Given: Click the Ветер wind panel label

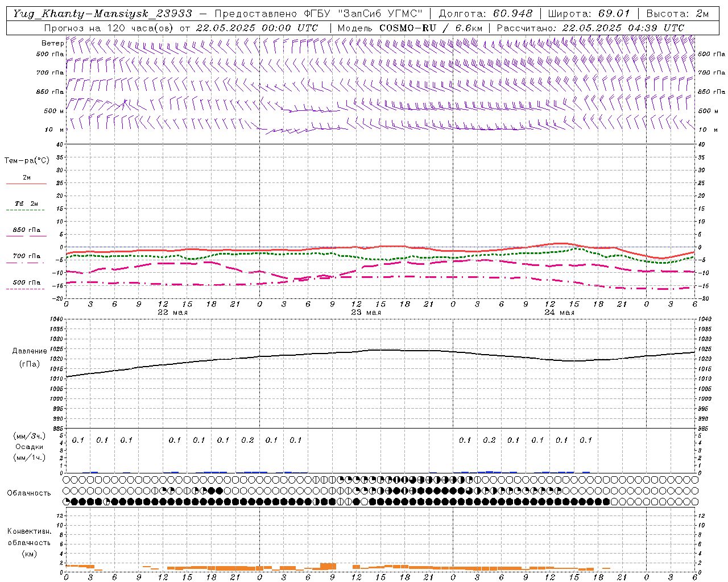Looking at the screenshot, I should click(x=52, y=43).
